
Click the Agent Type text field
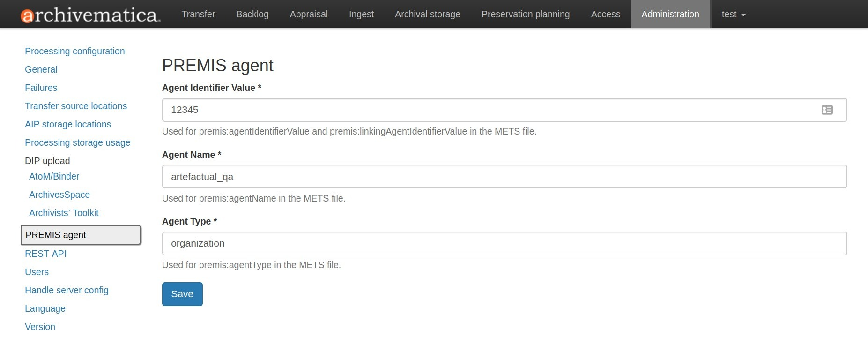pyautogui.click(x=504, y=243)
